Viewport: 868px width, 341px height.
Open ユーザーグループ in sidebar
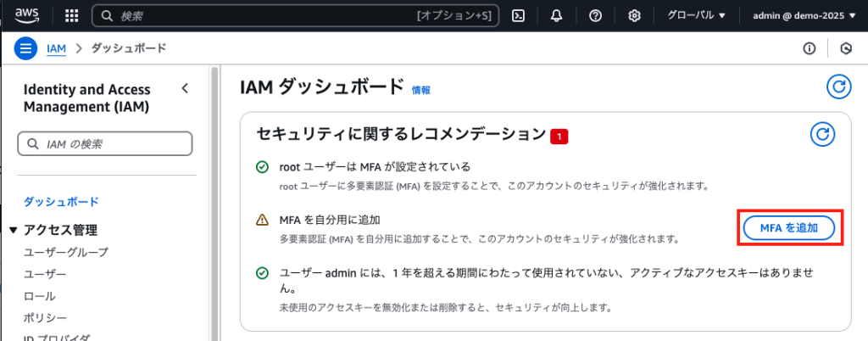pos(66,253)
